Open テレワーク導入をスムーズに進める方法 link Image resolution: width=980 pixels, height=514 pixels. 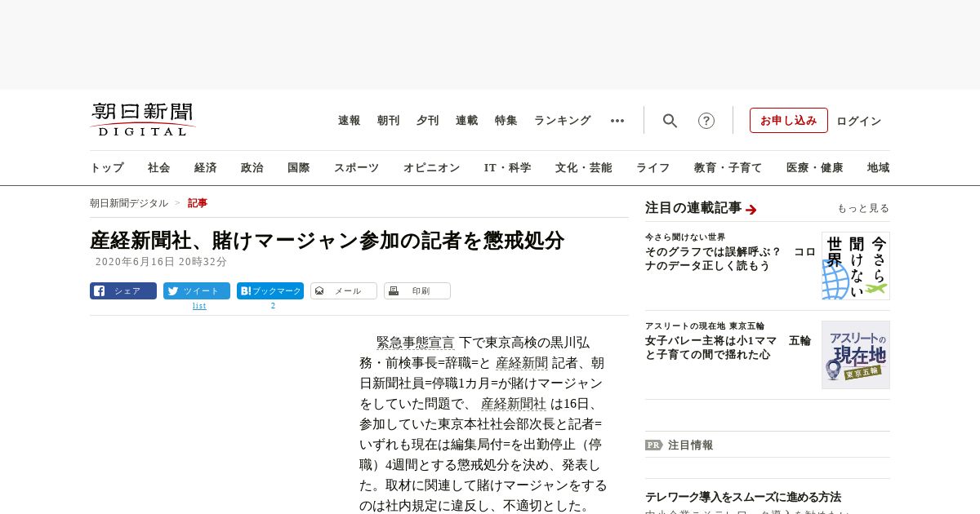743,497
